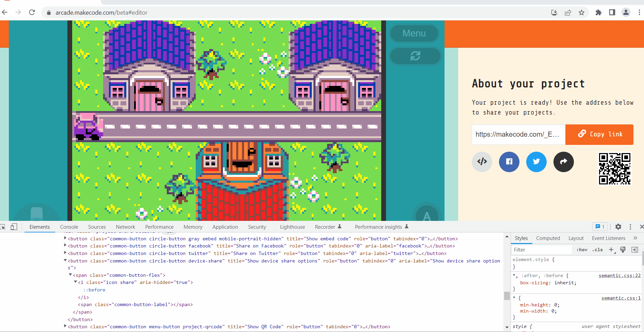Collapse the icon share i node

pos(76,282)
